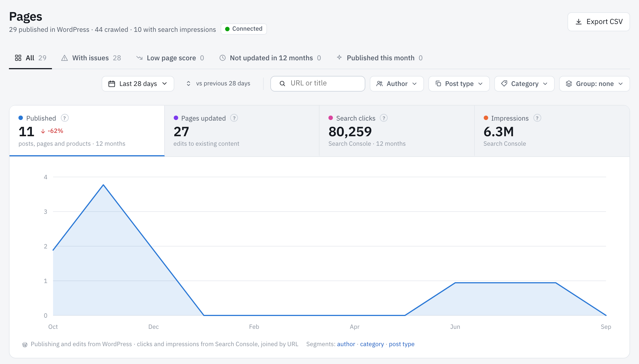Open the Category filter dropdown
The image size is (639, 364).
(524, 84)
